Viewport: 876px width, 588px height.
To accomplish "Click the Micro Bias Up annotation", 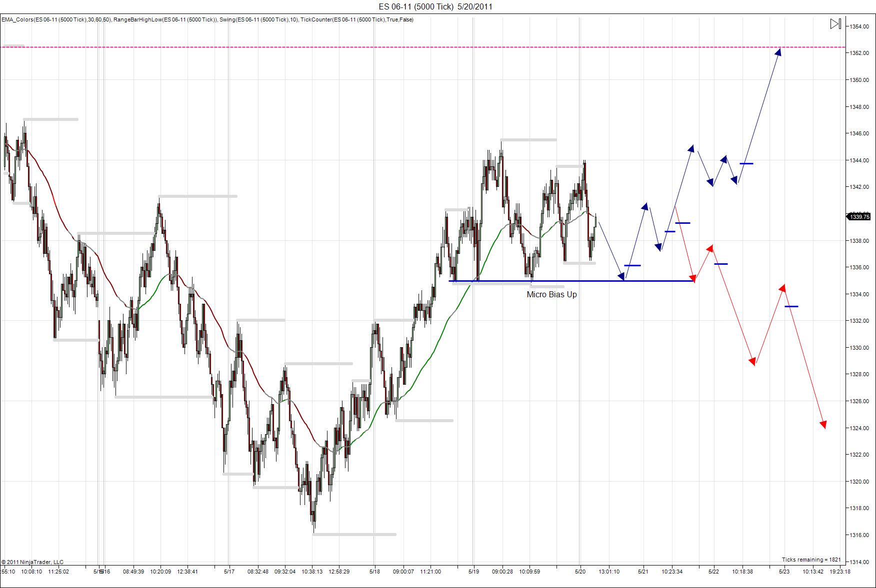I will [551, 294].
